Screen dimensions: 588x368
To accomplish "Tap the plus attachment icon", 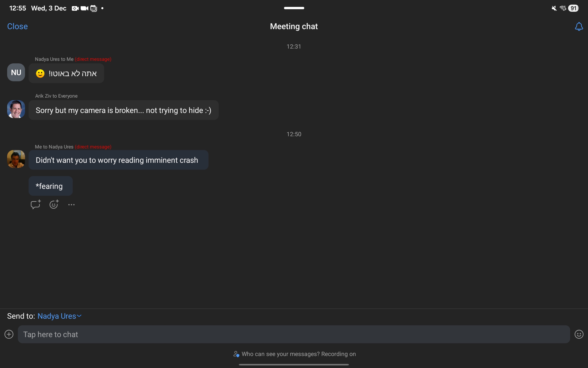I will 9,334.
